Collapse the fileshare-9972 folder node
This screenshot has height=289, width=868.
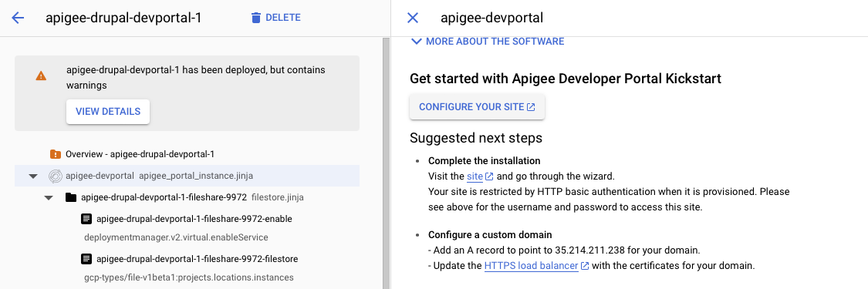click(x=49, y=197)
